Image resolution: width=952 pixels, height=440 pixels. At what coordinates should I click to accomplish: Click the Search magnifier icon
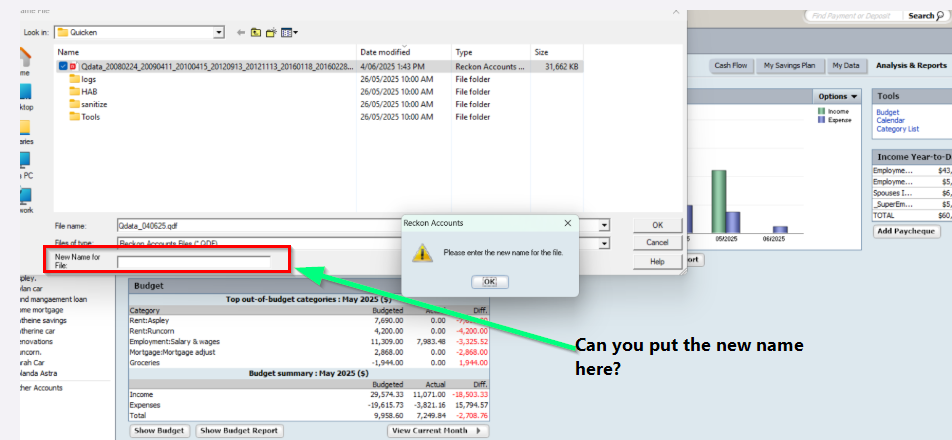tap(940, 16)
